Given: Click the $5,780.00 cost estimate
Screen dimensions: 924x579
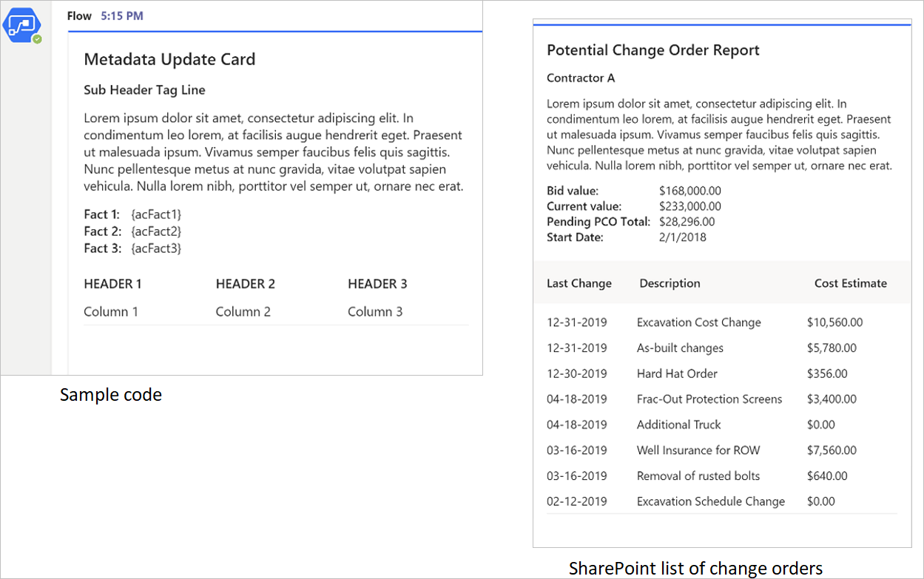Looking at the screenshot, I should pyautogui.click(x=832, y=348).
